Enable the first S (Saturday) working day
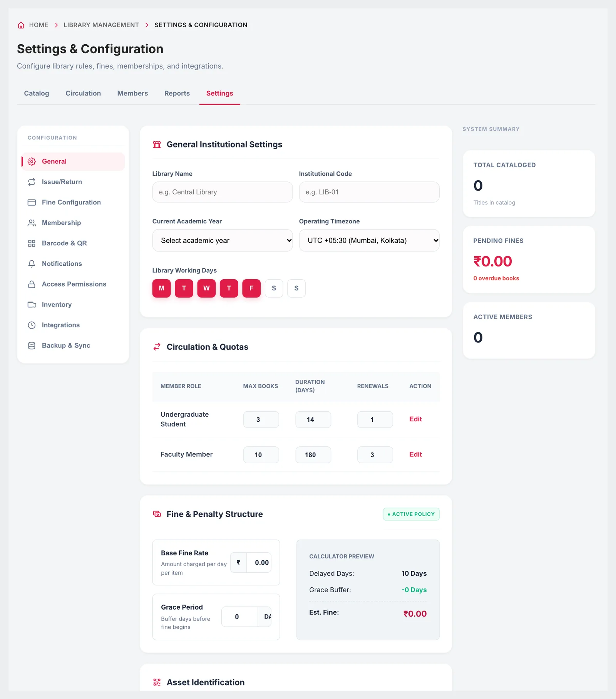This screenshot has width=616, height=699. pos(274,288)
